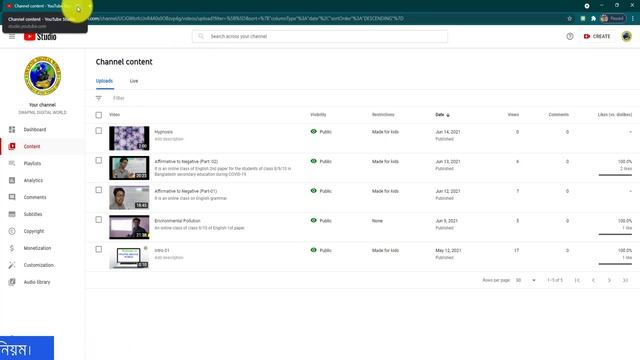Click the Audio library icon
Viewport: 640px width, 360px height.
12,282
